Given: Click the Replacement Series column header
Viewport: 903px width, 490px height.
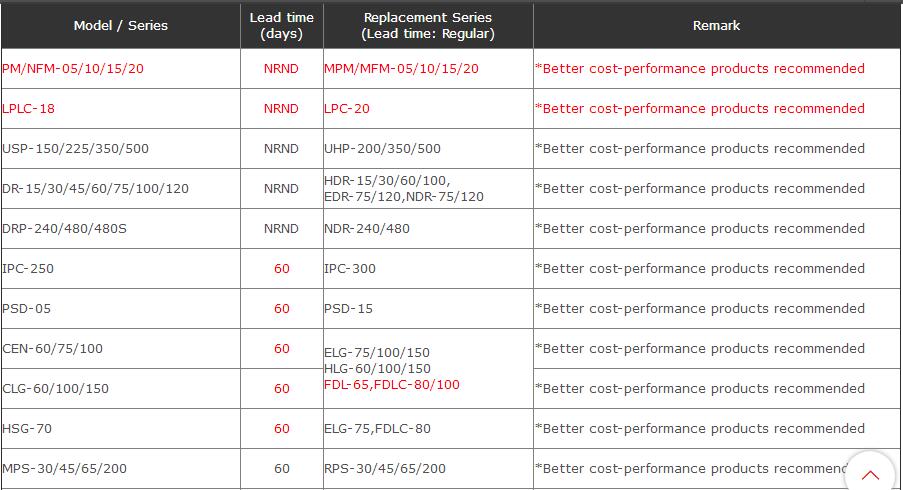Looking at the screenshot, I should click(x=428, y=26).
